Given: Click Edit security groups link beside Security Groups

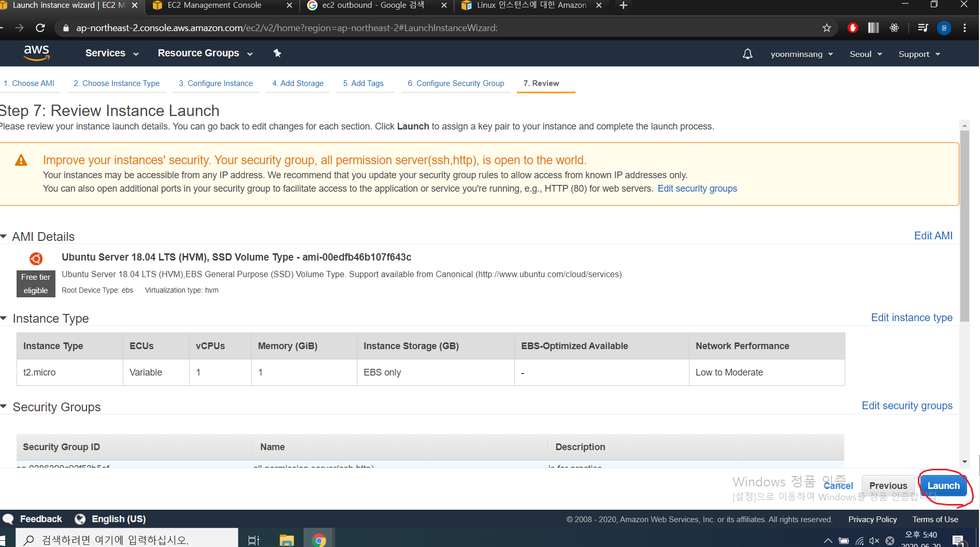Looking at the screenshot, I should point(907,406).
